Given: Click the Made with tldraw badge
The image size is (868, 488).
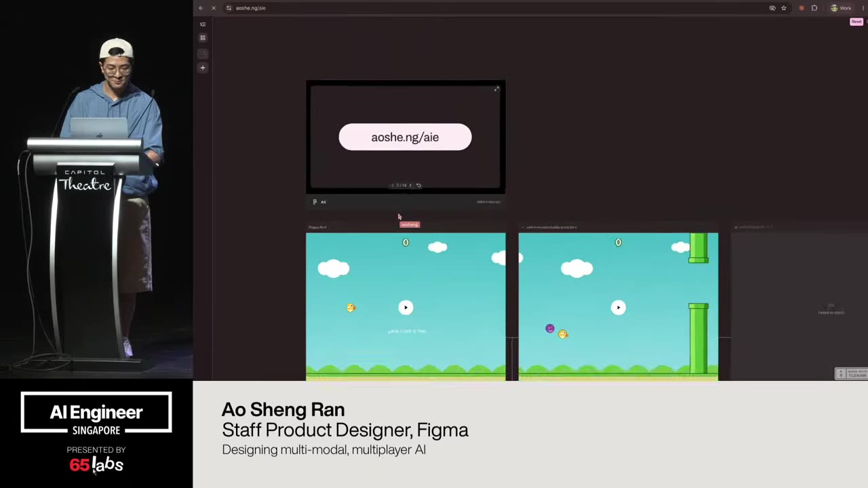Looking at the screenshot, I should [851, 373].
